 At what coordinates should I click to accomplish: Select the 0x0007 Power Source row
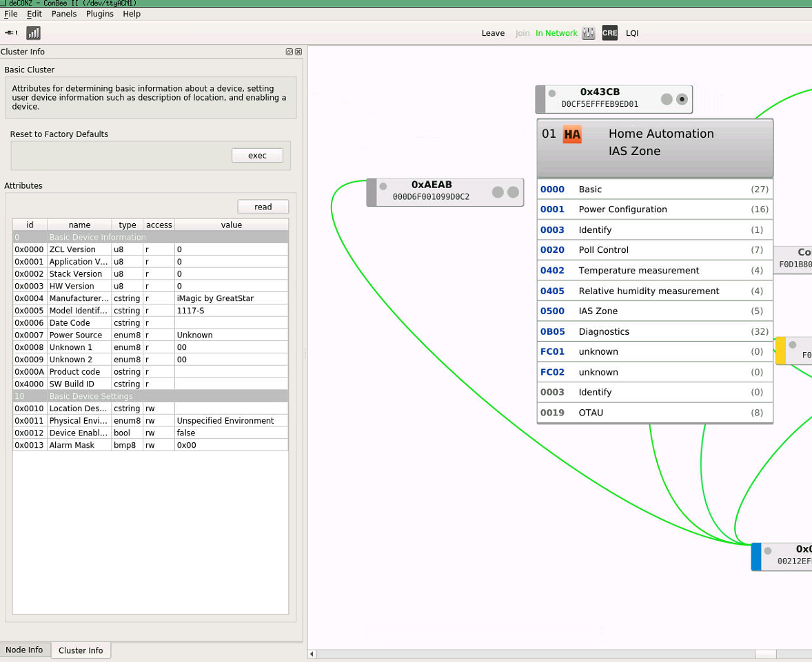pos(151,335)
